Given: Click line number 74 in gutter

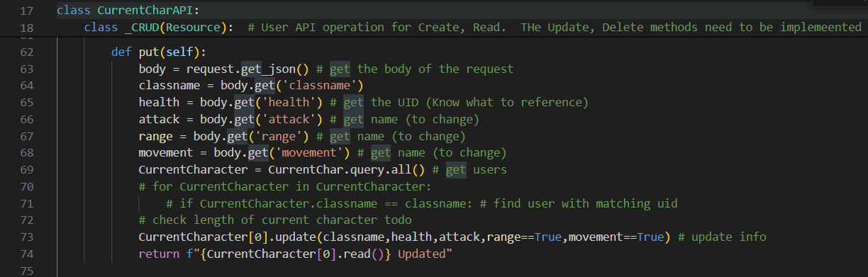Looking at the screenshot, I should click(27, 254).
